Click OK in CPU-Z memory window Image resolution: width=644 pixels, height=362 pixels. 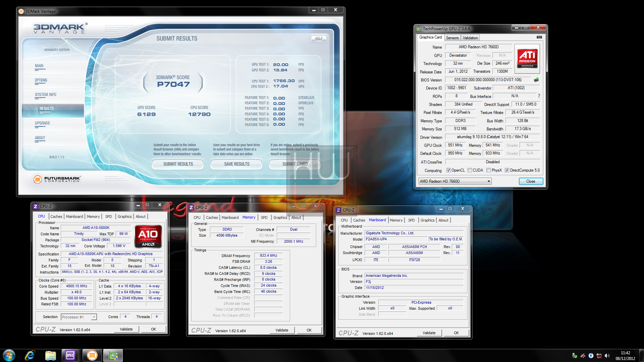pos(309,330)
